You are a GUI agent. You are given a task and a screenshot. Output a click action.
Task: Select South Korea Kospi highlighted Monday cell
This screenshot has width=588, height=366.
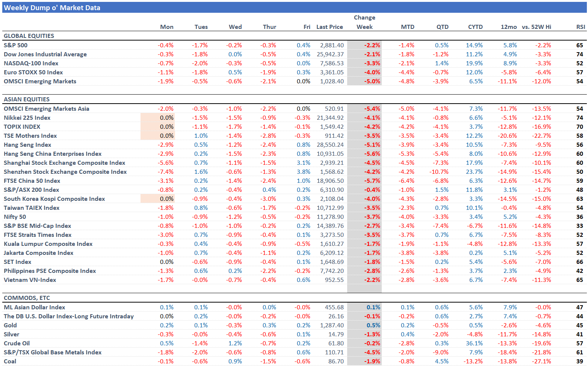[158, 199]
